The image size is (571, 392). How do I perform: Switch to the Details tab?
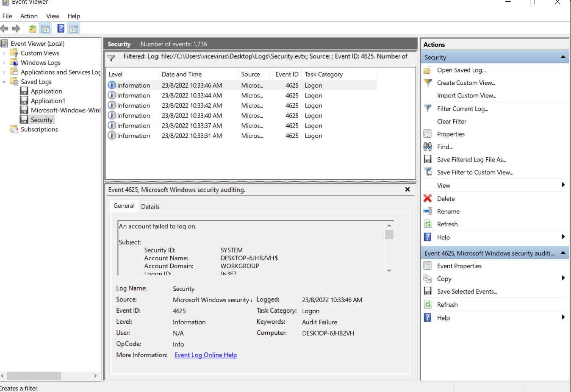pos(150,206)
